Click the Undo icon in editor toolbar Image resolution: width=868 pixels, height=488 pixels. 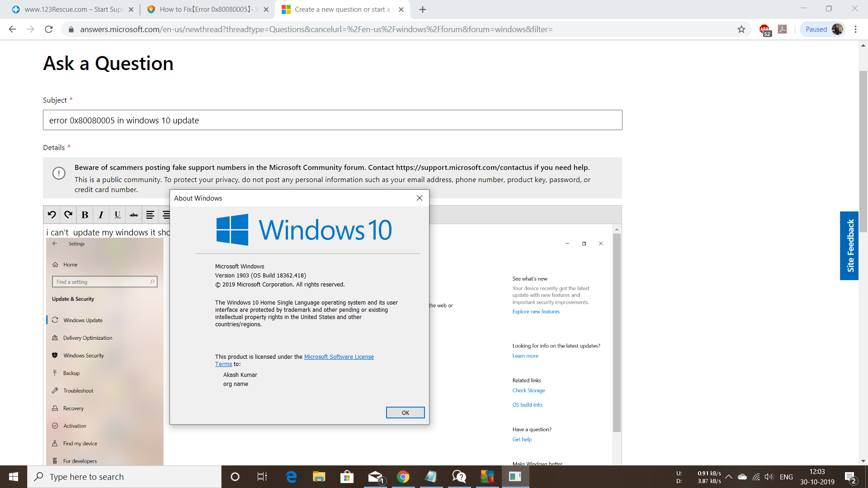tap(52, 215)
